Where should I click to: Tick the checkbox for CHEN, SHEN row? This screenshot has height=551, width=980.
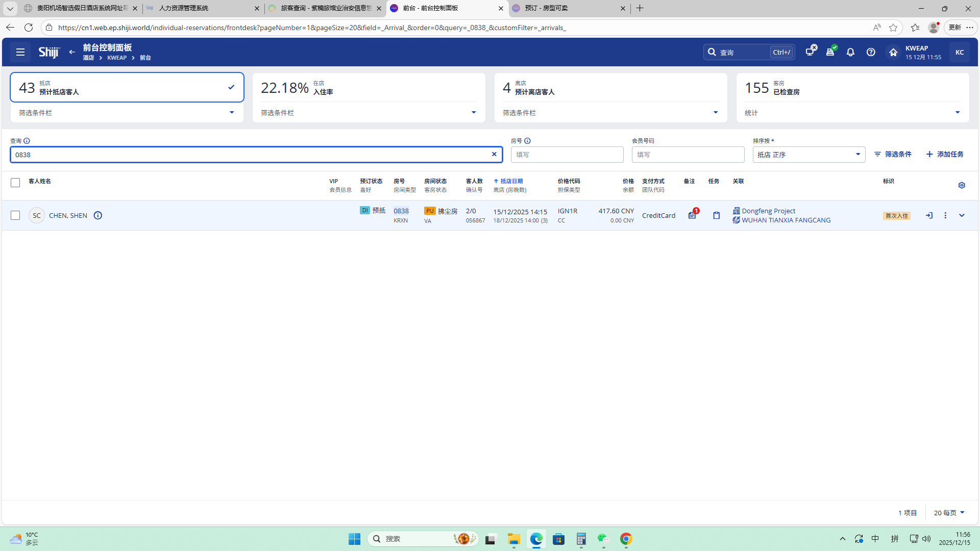(x=15, y=215)
